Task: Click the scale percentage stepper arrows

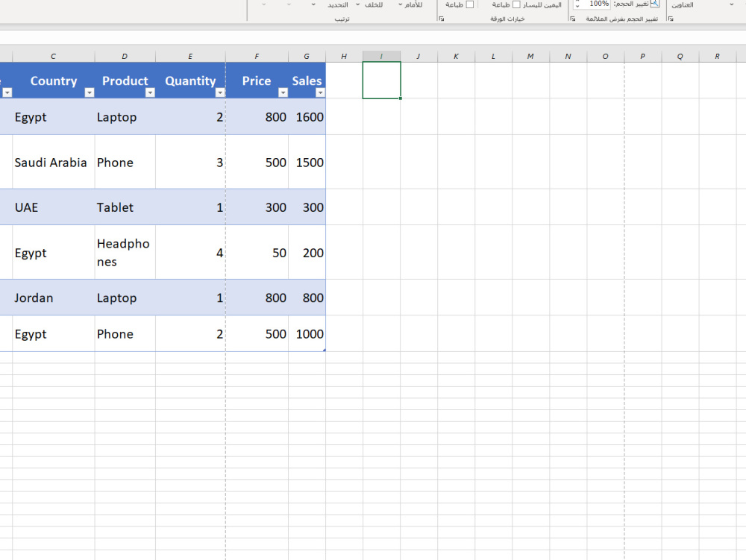Action: [x=577, y=4]
